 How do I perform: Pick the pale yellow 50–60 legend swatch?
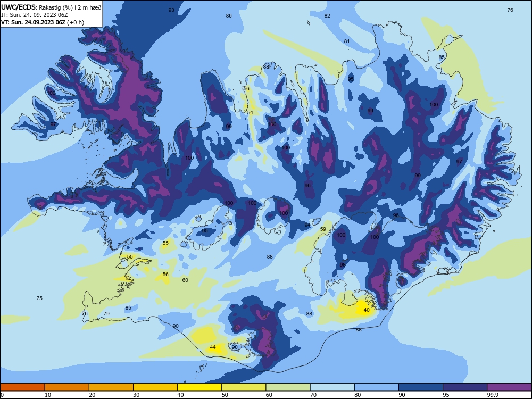(244, 387)
